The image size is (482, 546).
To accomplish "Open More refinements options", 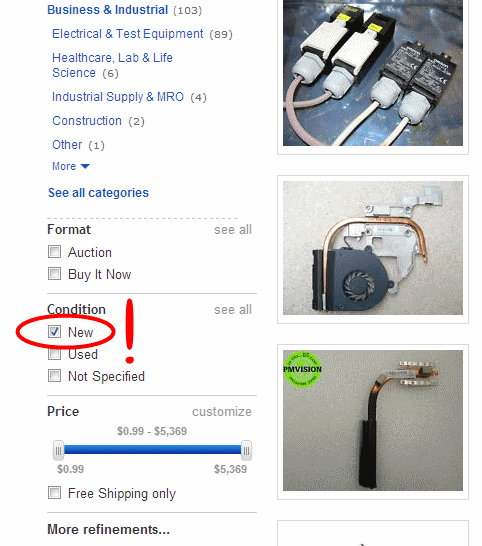I will 108,529.
